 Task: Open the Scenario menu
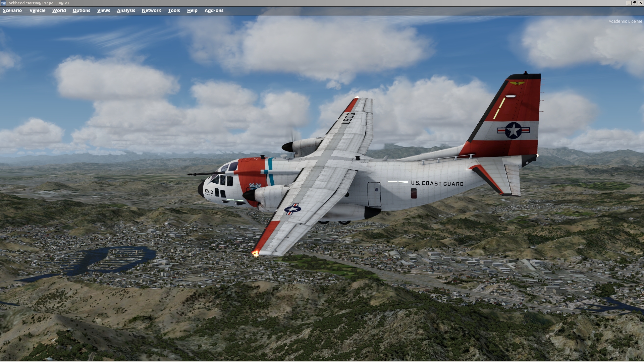(12, 10)
